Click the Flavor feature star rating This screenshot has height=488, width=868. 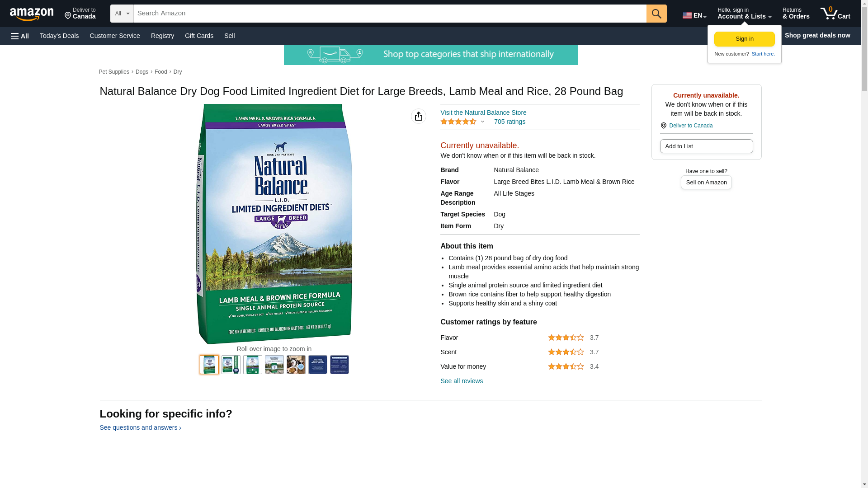[x=566, y=338]
